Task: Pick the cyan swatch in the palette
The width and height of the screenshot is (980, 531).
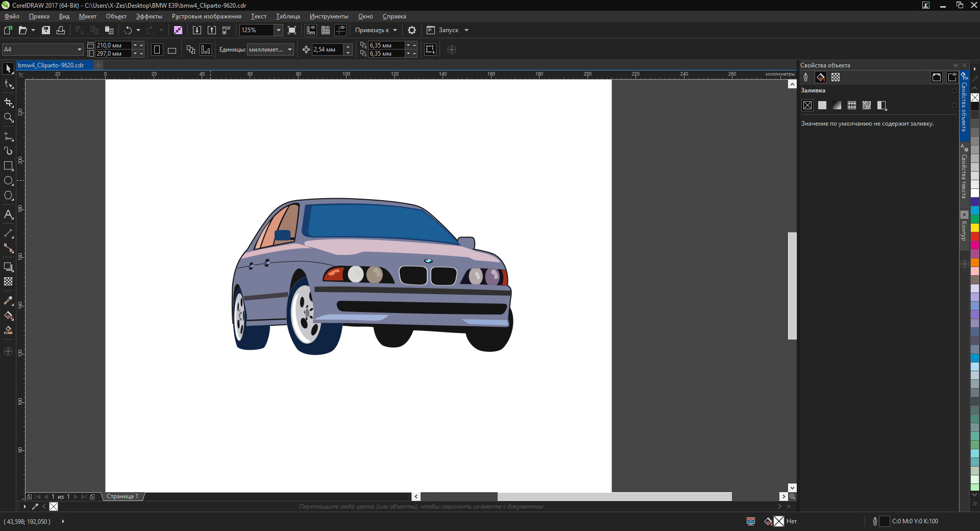Action: (975, 210)
